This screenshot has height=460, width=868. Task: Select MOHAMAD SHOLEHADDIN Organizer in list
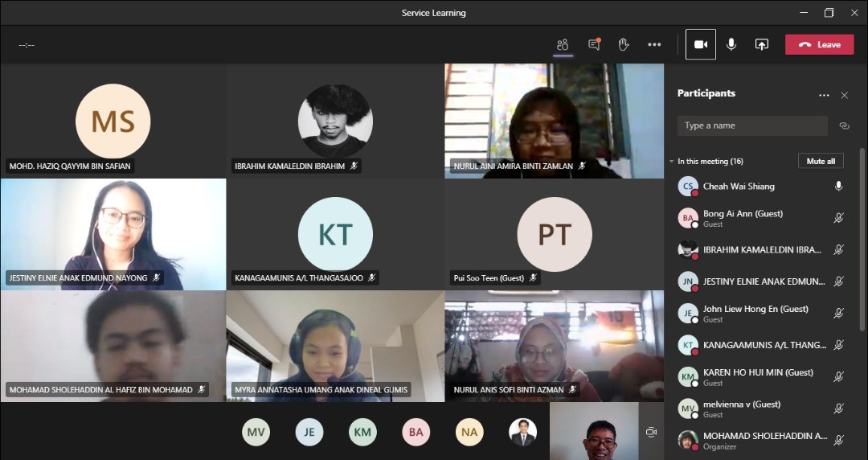pos(762,440)
